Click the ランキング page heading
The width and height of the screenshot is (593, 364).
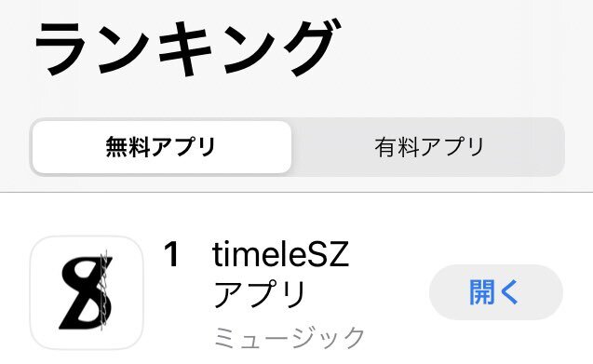[188, 47]
